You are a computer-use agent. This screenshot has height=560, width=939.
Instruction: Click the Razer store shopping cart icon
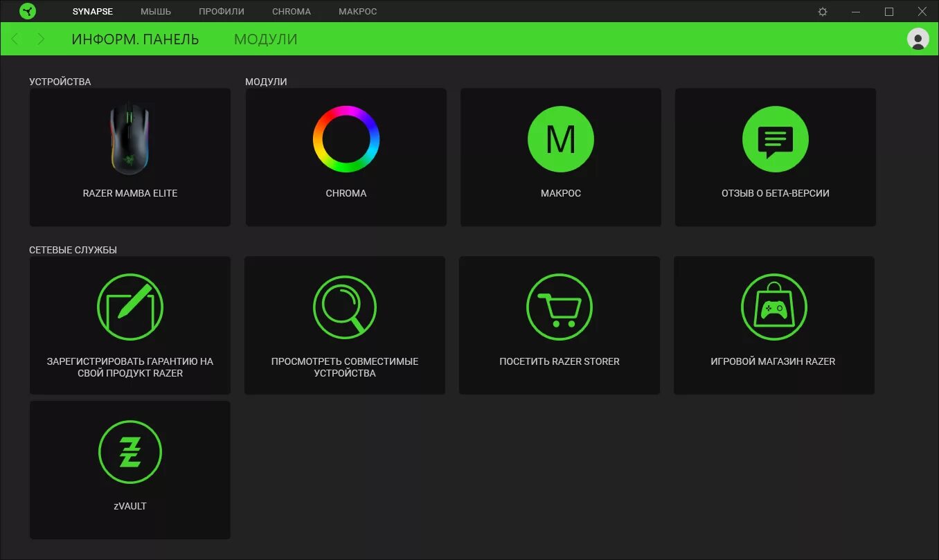560,307
